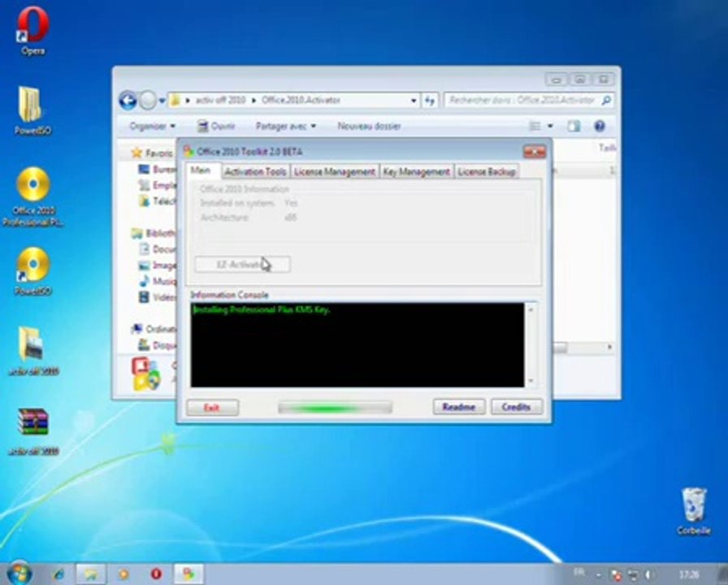This screenshot has width=728, height=585.
Task: Open Documents library in Explorer sidebar
Action: 158,249
